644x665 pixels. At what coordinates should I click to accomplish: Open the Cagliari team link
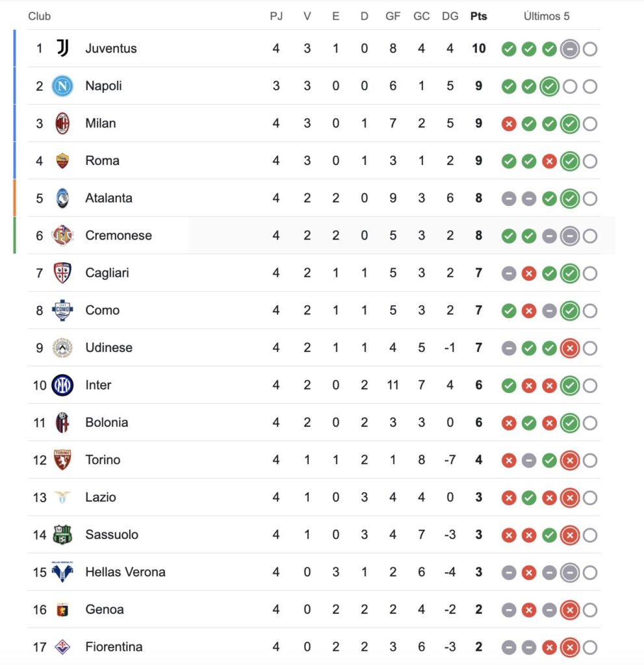(x=107, y=273)
